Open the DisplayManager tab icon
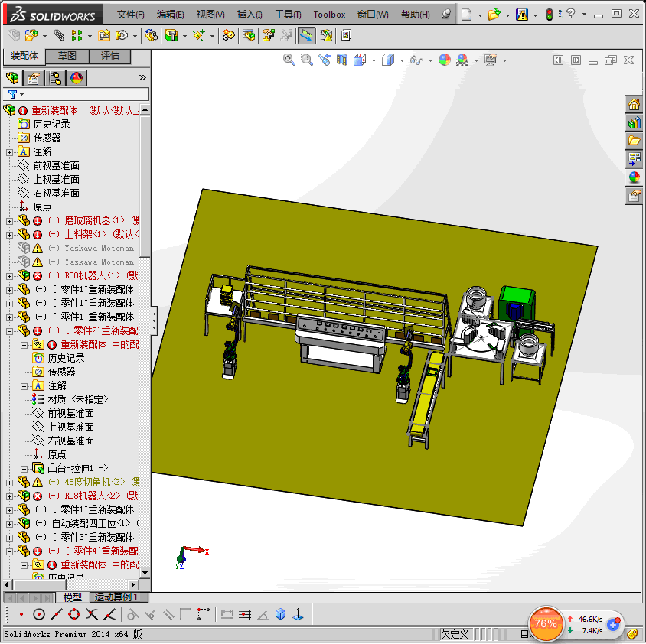This screenshot has height=644, width=646. coord(77,78)
